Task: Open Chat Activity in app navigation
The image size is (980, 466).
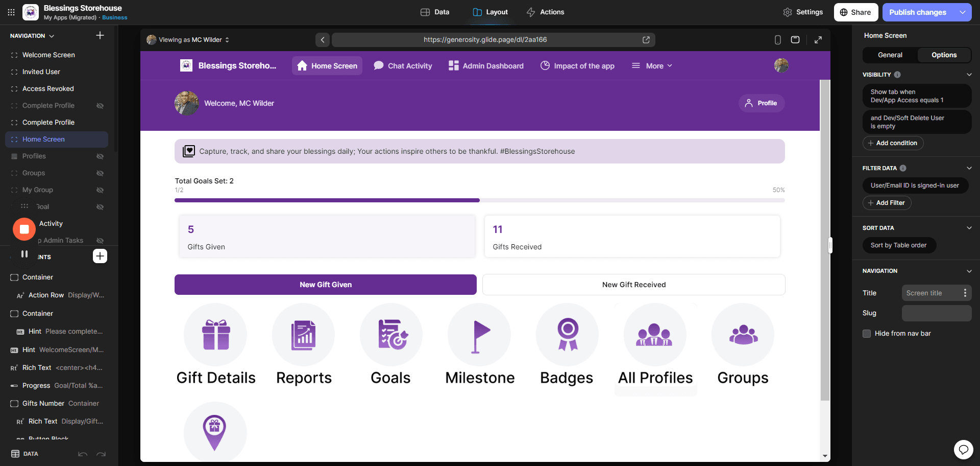Action: tap(403, 66)
